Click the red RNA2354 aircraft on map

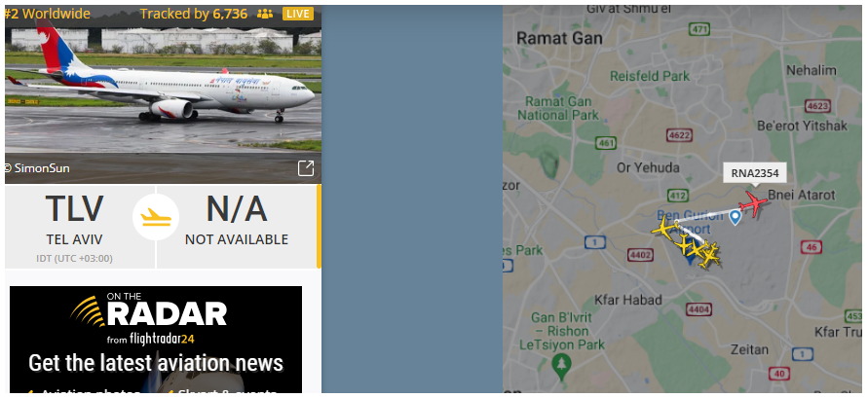tap(753, 204)
